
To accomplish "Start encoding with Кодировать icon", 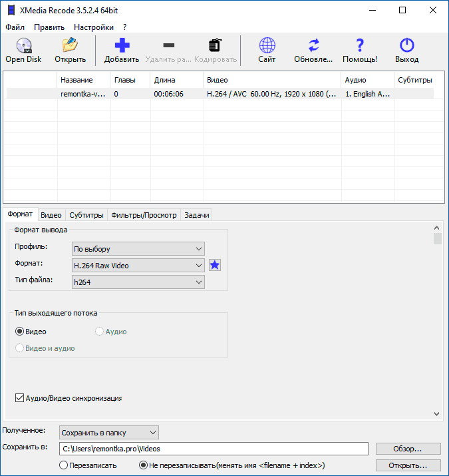I will point(216,51).
